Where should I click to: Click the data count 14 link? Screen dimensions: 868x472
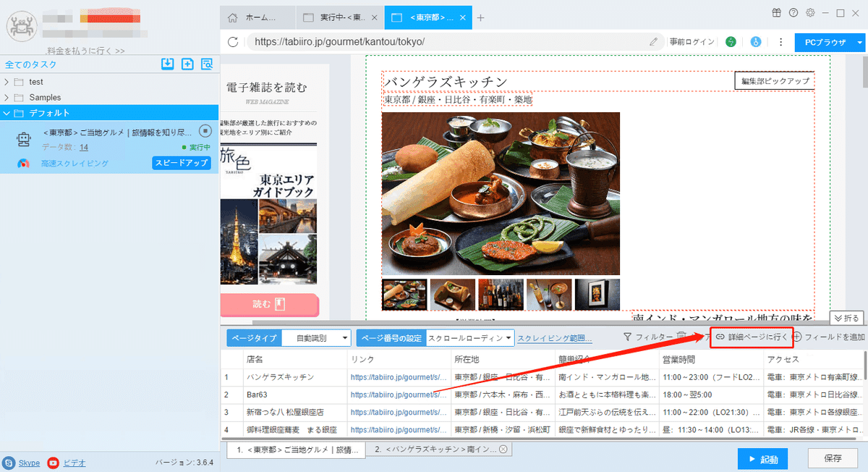click(84, 147)
